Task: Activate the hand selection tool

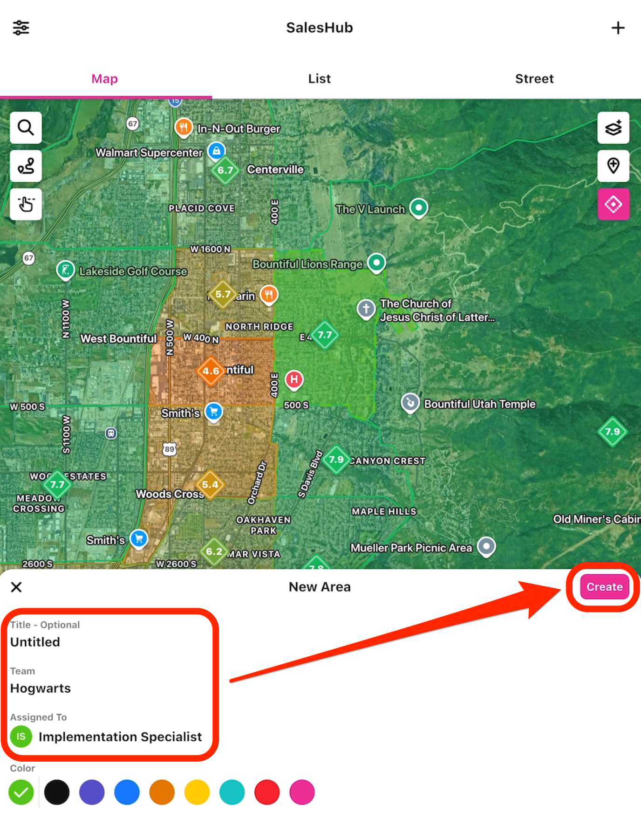Action: [26, 204]
